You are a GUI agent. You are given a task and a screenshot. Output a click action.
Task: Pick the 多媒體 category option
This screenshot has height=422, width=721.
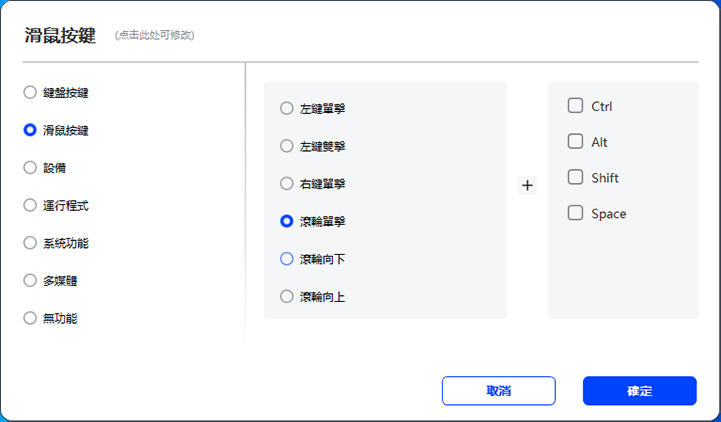30,281
